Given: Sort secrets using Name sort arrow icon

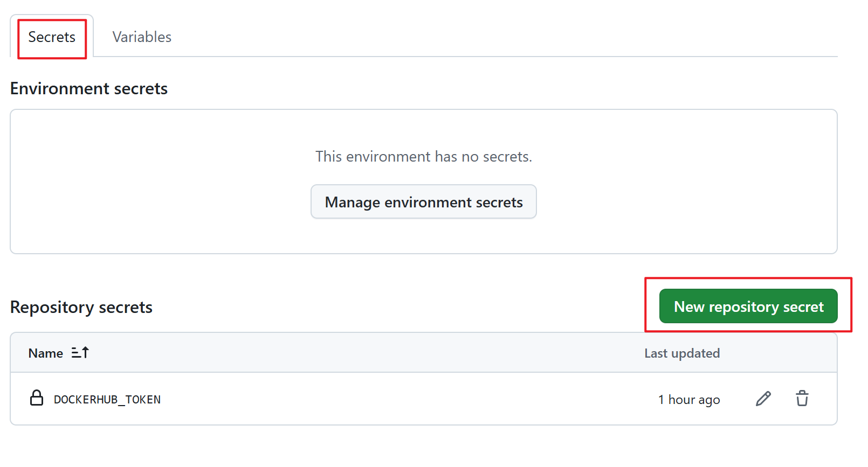Looking at the screenshot, I should 80,353.
